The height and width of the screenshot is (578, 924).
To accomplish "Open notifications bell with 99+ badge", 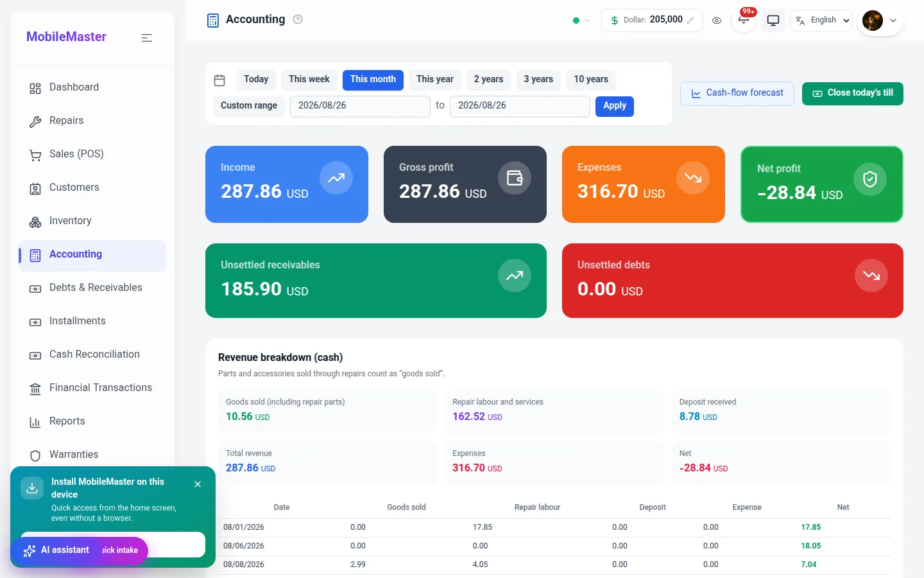I will pos(744,20).
